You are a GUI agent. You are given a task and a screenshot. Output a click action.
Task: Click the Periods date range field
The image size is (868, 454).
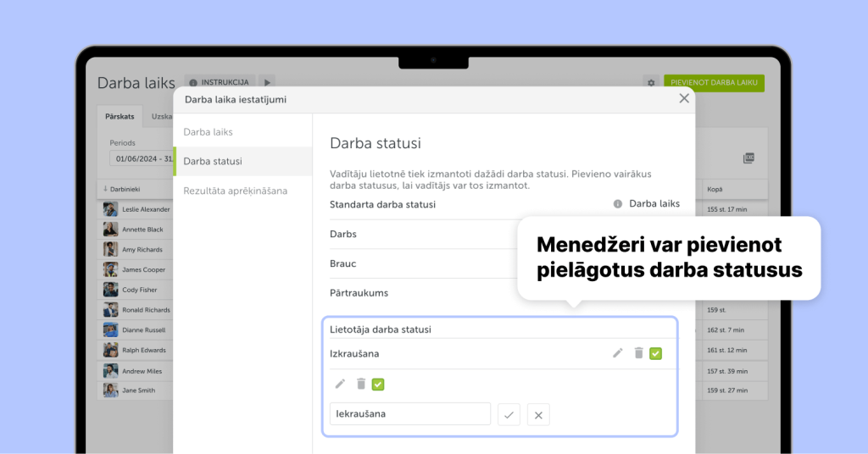tap(142, 158)
